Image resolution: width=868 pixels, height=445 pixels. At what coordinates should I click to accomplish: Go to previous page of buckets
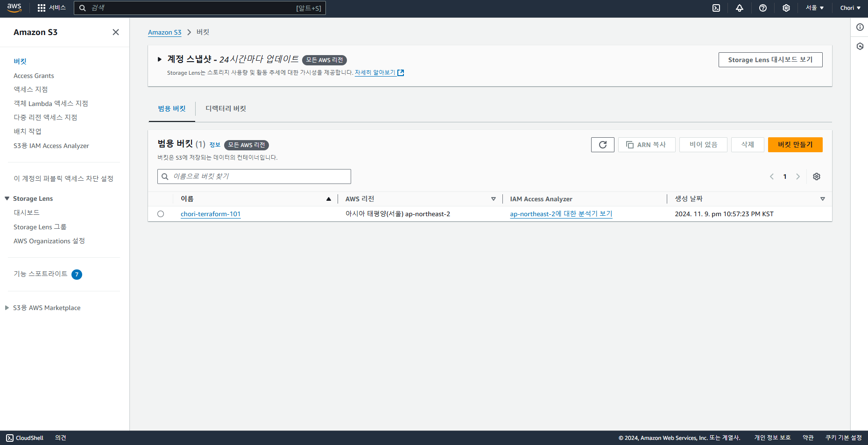click(x=772, y=177)
